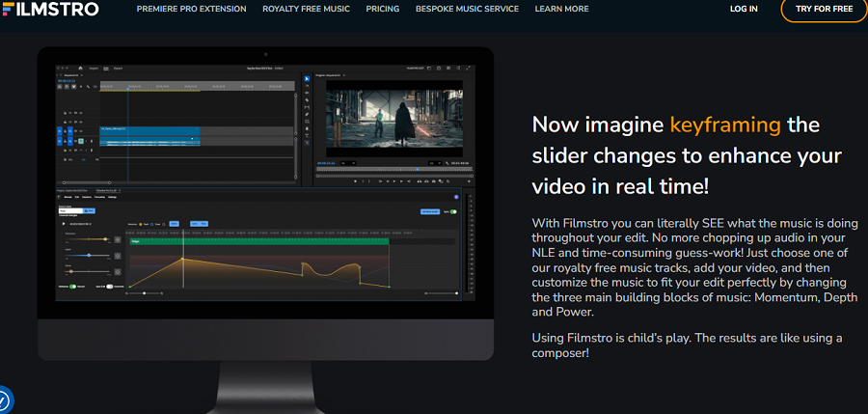868x414 pixels.
Task: Click Mark In in Program monitor
Action: point(363,181)
